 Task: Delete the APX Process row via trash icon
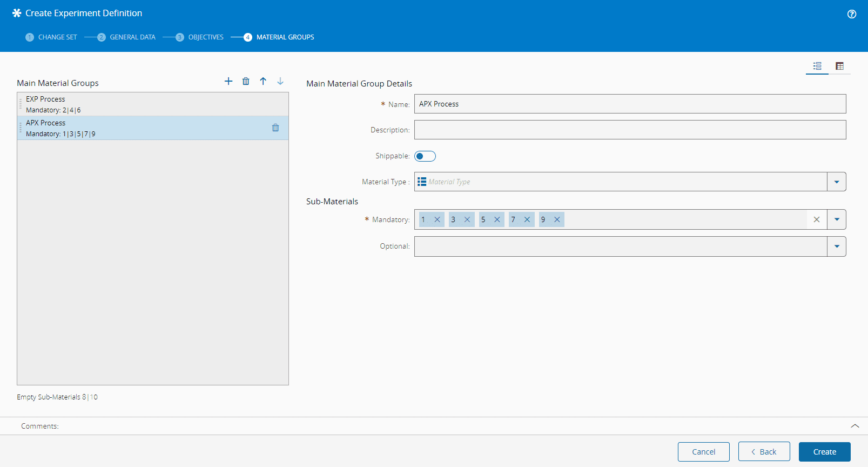coord(275,128)
